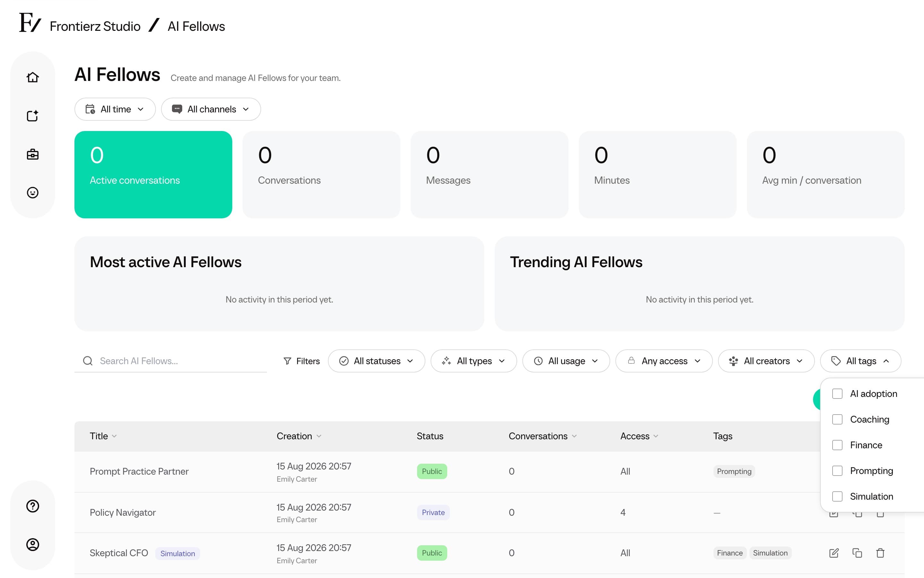Check the Simulation tag checkbox
The height and width of the screenshot is (578, 924).
tap(837, 496)
